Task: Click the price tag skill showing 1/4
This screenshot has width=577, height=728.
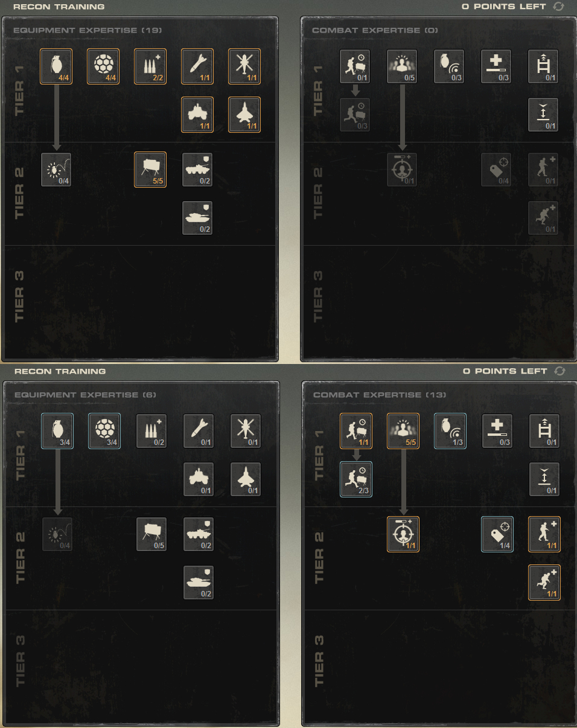Action: pos(497,534)
